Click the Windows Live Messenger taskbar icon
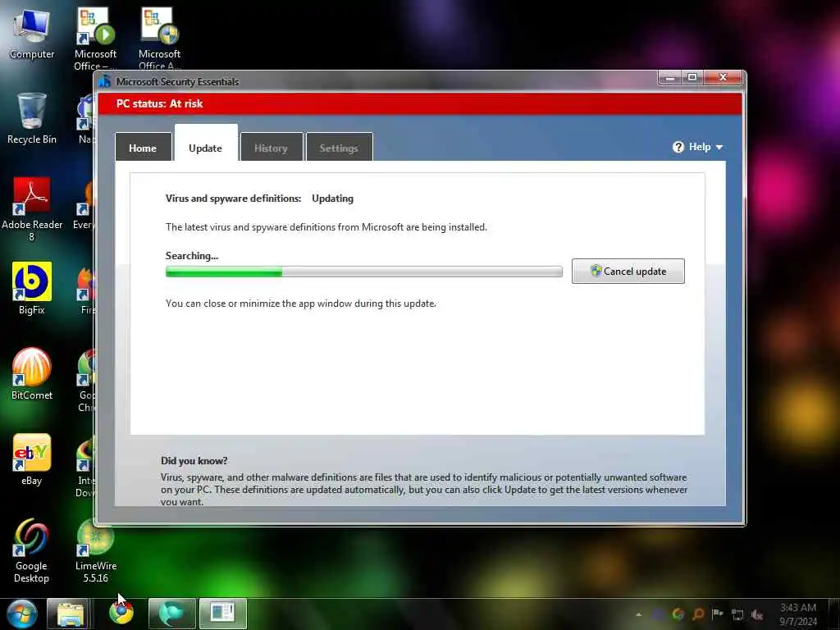 click(x=172, y=614)
